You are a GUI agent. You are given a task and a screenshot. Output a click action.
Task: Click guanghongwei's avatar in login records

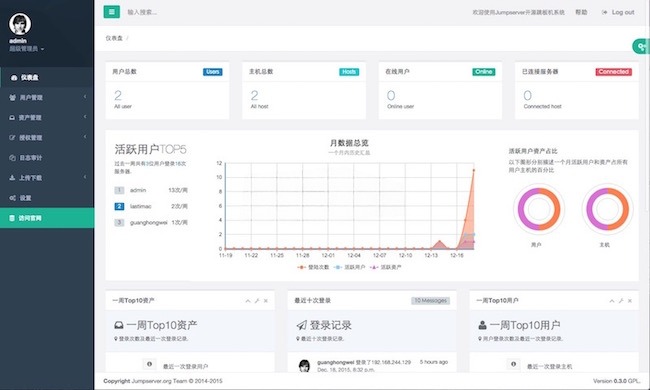pyautogui.click(x=304, y=366)
